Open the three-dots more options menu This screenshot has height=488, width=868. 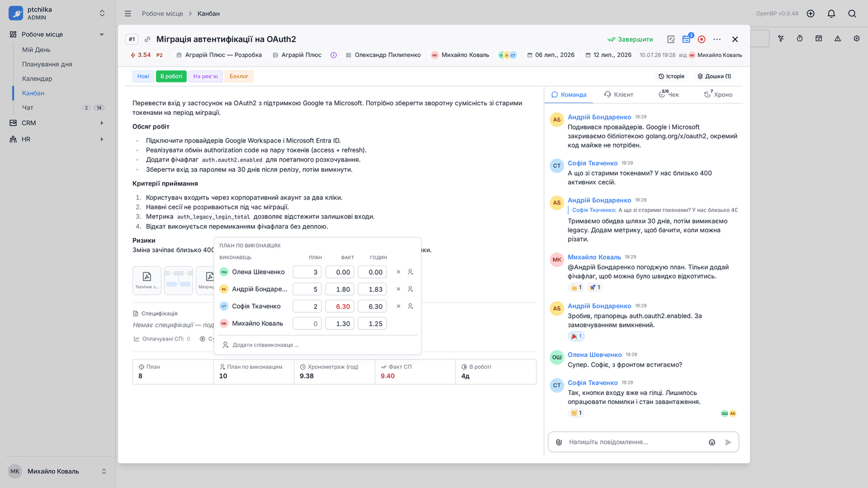pyautogui.click(x=717, y=39)
